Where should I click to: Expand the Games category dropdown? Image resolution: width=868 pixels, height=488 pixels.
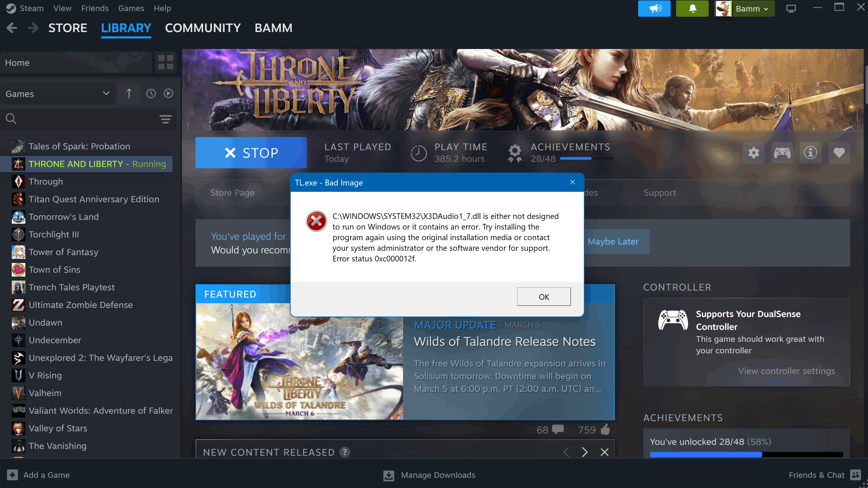(58, 94)
